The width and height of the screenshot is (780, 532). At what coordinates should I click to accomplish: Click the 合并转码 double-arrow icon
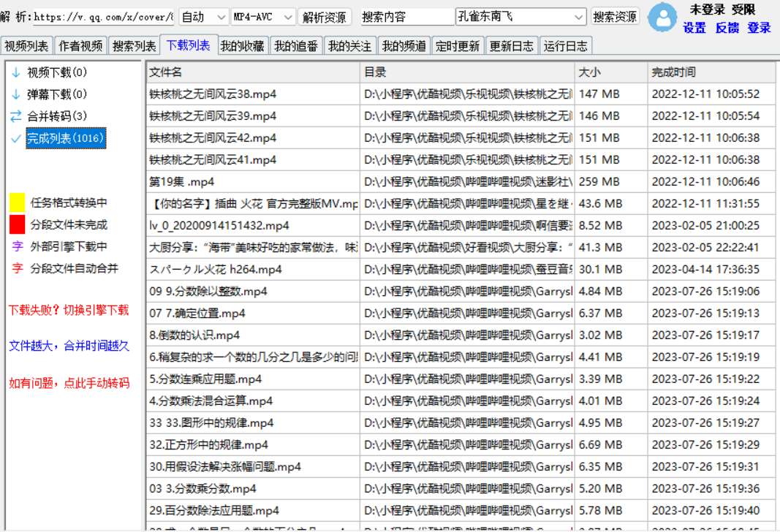[x=16, y=114]
